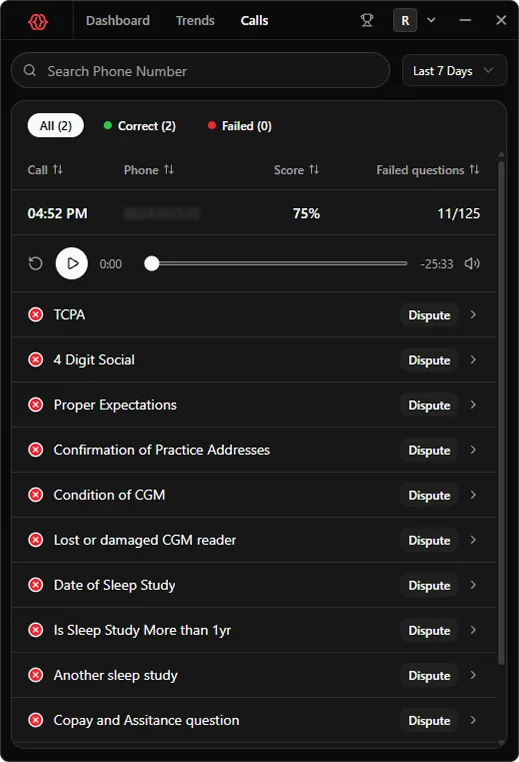This screenshot has height=762, width=519.
Task: Select the All (2) filter
Action: (56, 126)
